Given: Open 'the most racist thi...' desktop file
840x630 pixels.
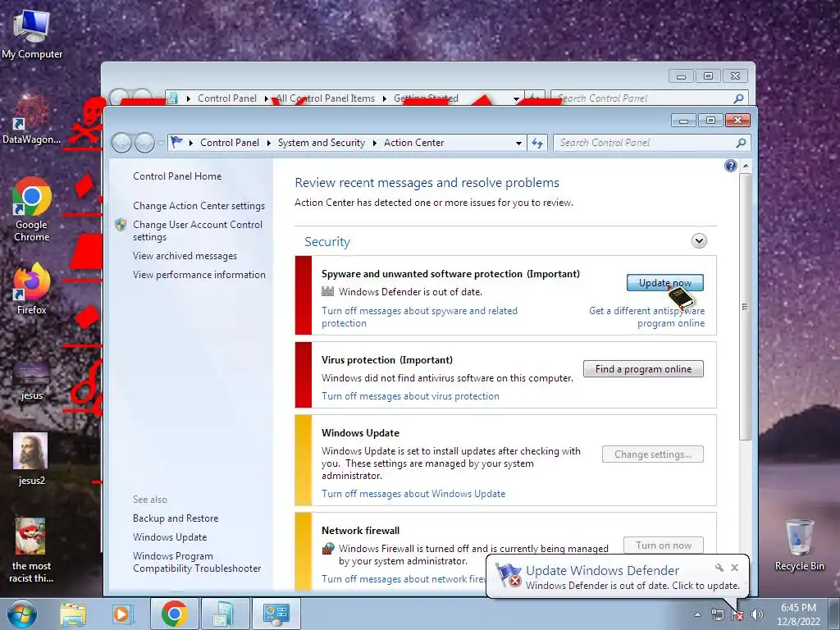Looking at the screenshot, I should 31,550.
